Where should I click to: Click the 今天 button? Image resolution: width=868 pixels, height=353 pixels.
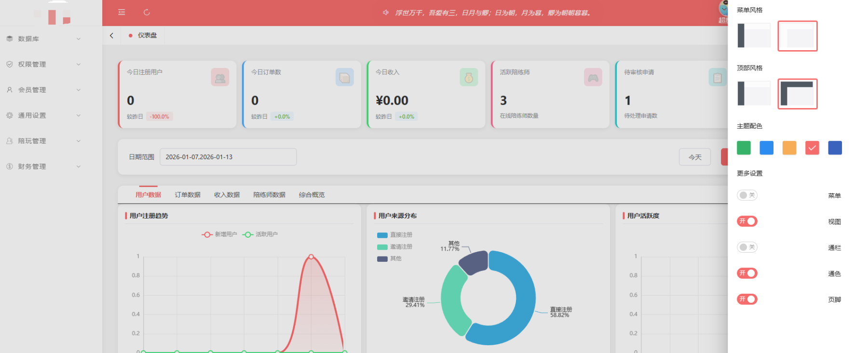click(x=694, y=157)
